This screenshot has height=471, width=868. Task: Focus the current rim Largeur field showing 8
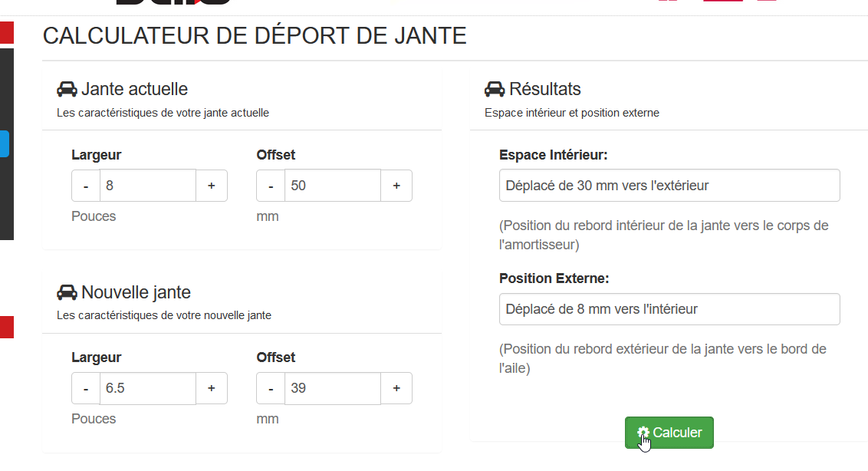click(148, 186)
